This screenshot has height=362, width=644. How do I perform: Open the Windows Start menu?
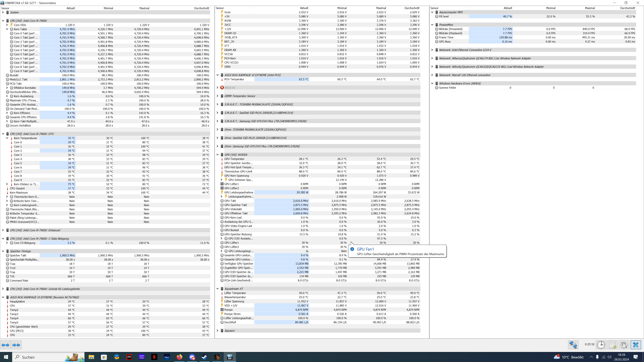[x=6, y=357]
